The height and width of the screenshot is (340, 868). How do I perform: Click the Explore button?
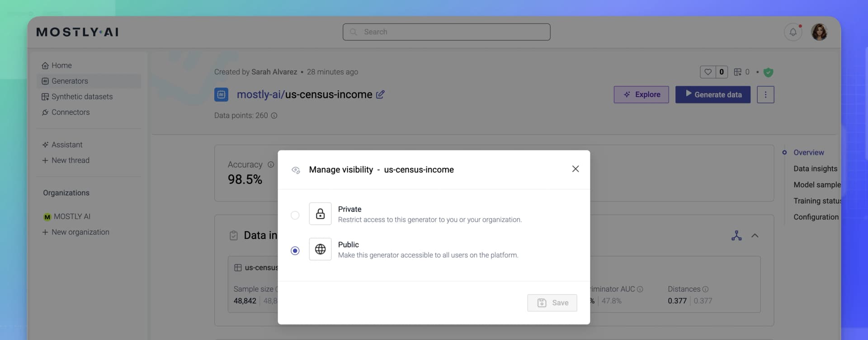[x=641, y=95]
